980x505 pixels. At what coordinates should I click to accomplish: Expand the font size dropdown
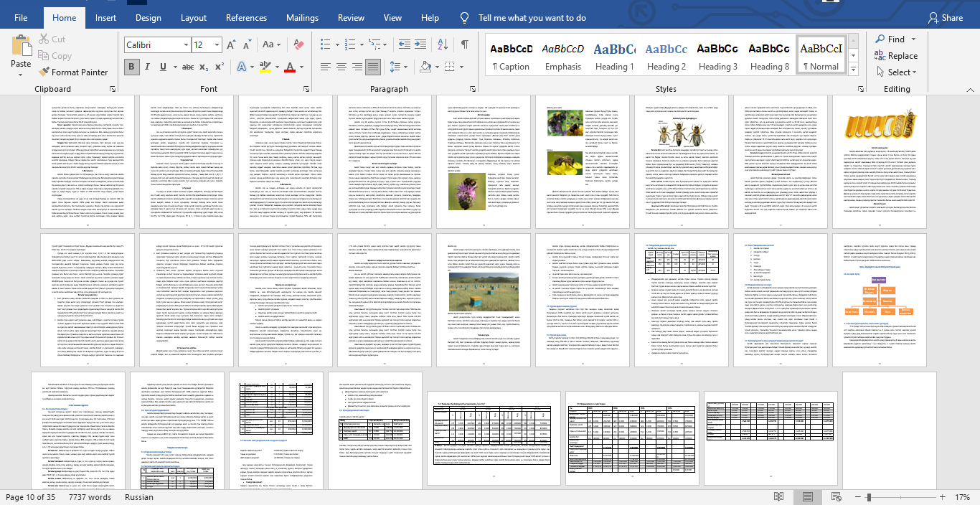pyautogui.click(x=216, y=45)
